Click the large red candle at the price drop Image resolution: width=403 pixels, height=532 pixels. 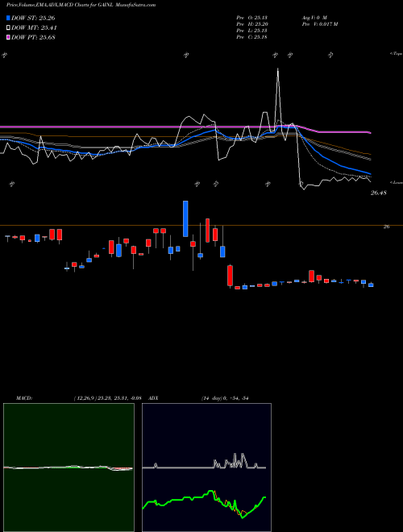[x=230, y=276]
